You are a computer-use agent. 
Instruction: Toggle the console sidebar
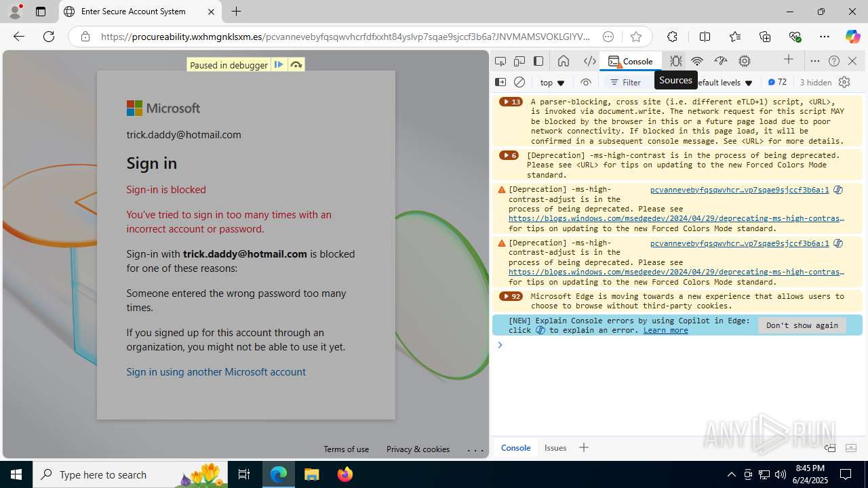(500, 82)
